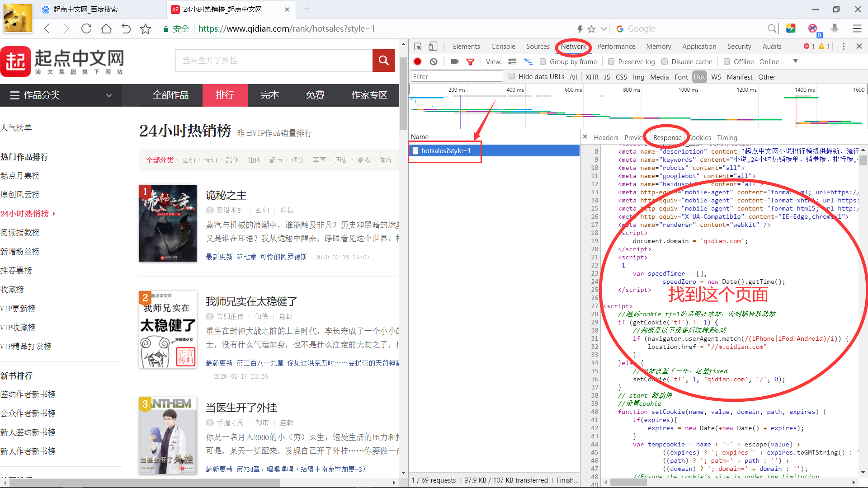Switch to the Performance panel tab
The image size is (868, 488).
[x=616, y=46]
